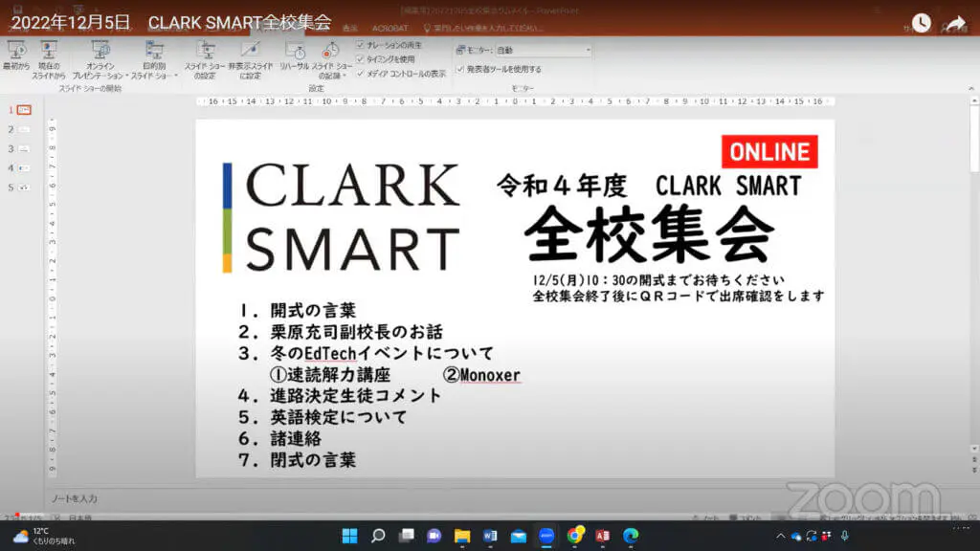This screenshot has height=551, width=980.
Task: Start slideshow from current slide (現在のスライドから)
Action: [x=49, y=60]
